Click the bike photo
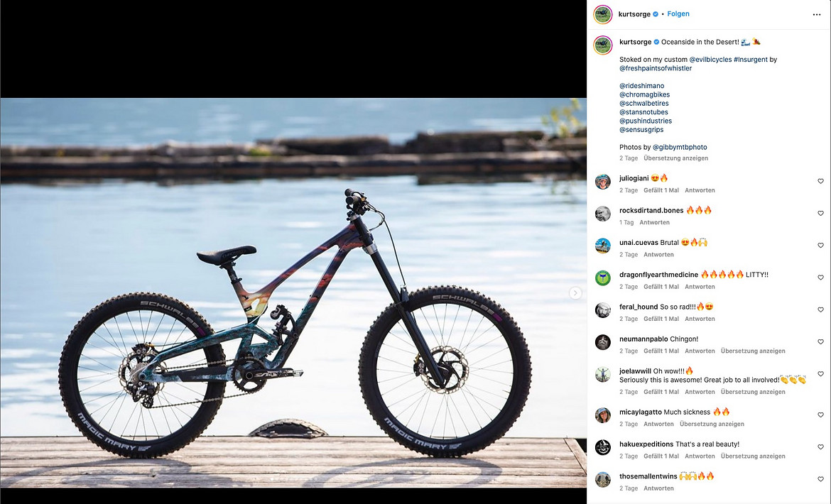This screenshot has height=504, width=831. coord(293,292)
